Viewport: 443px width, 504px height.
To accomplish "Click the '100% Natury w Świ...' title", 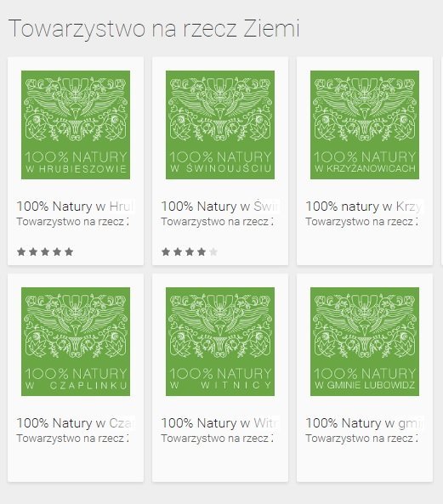I will 220,206.
